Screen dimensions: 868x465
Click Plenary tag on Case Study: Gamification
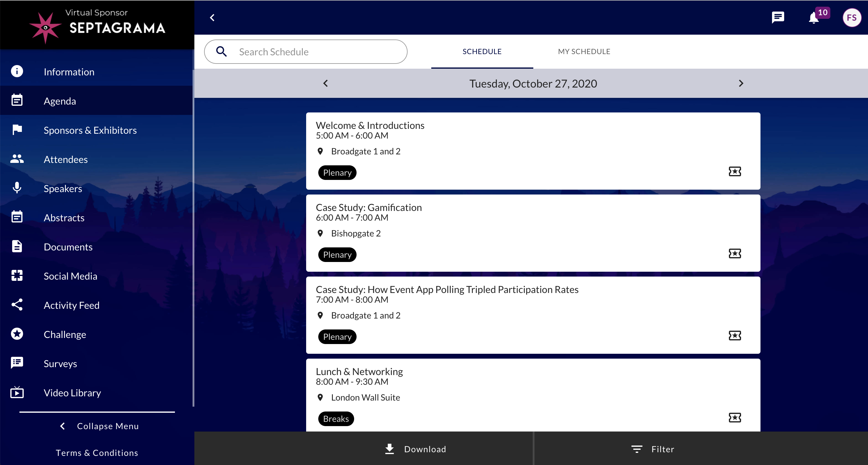337,255
